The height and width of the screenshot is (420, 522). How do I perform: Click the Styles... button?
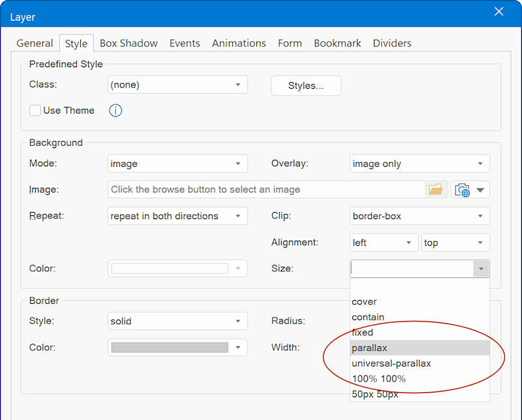tap(306, 85)
